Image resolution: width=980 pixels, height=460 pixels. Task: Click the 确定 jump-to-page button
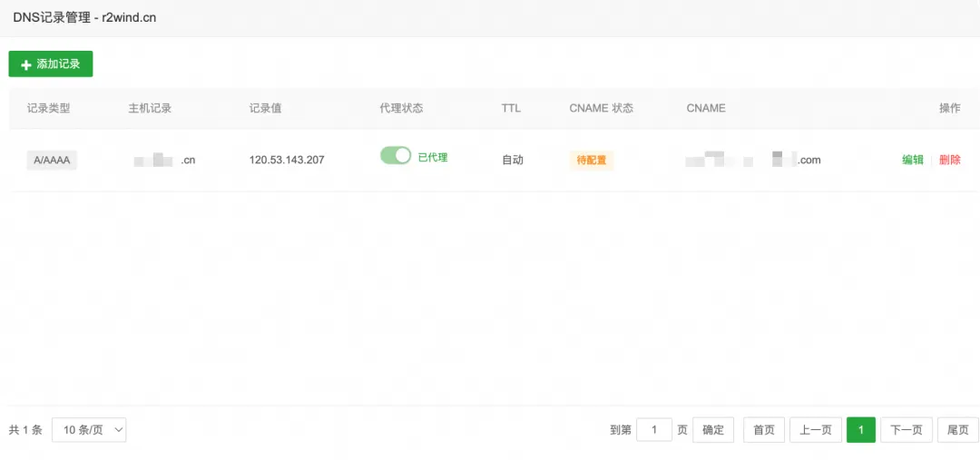(x=713, y=430)
